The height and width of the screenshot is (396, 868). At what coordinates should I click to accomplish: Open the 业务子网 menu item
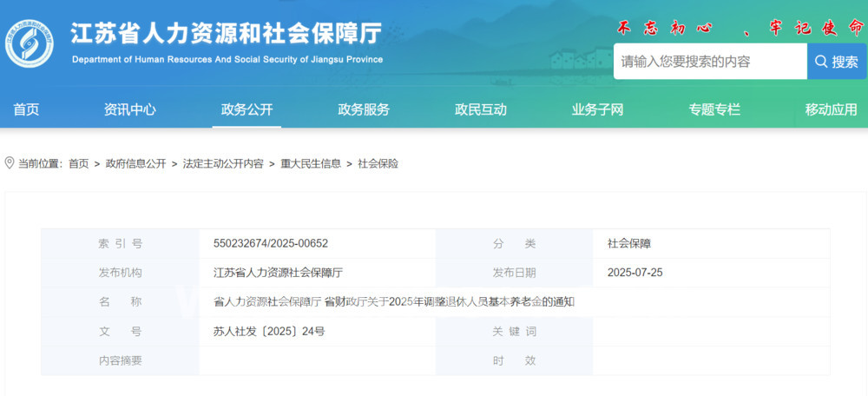[x=597, y=109]
